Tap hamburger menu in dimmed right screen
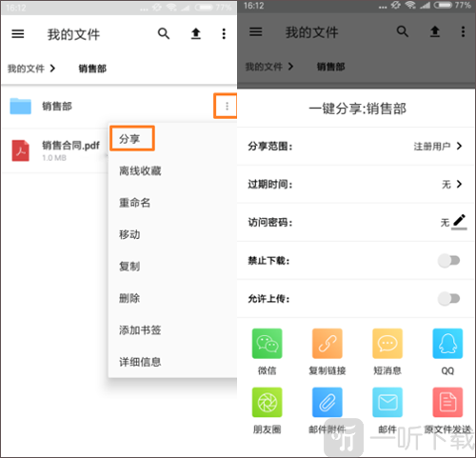476x458 pixels. (x=256, y=31)
